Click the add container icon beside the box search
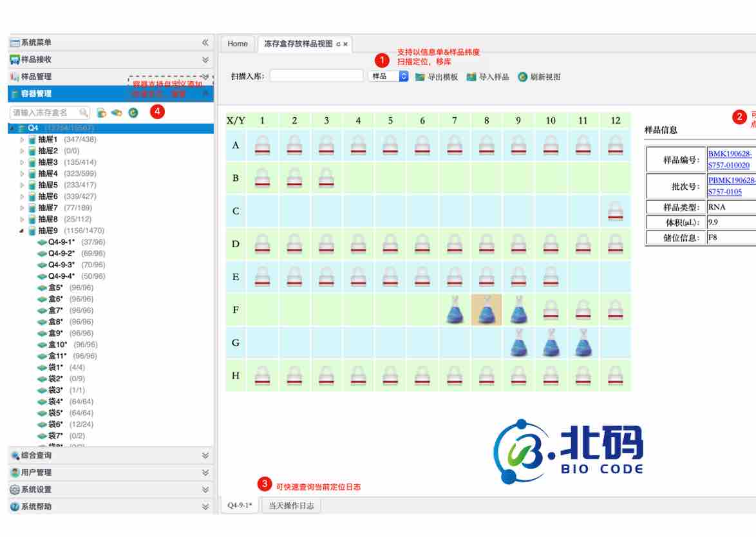The width and height of the screenshot is (756, 537). coord(102,113)
